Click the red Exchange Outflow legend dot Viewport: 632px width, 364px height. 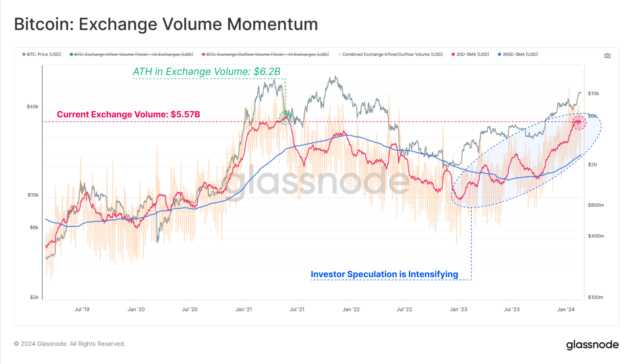pyautogui.click(x=203, y=54)
